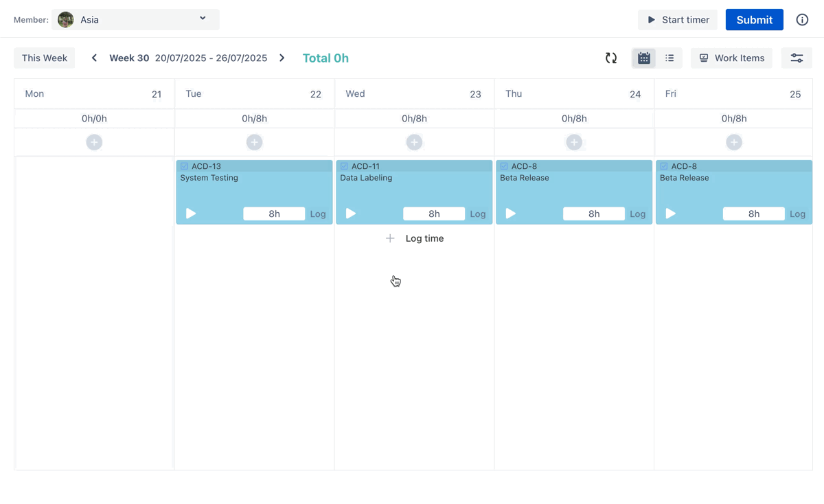Add a time entry on Friday with plus icon
This screenshot has height=504, width=824.
coord(734,142)
